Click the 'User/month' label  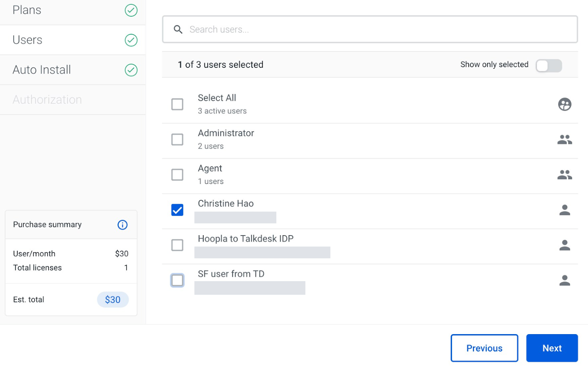[x=34, y=254]
